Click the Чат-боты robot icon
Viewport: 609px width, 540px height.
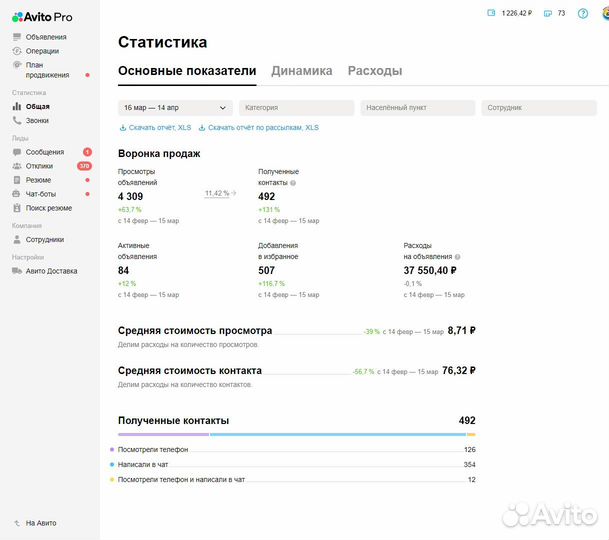16,193
